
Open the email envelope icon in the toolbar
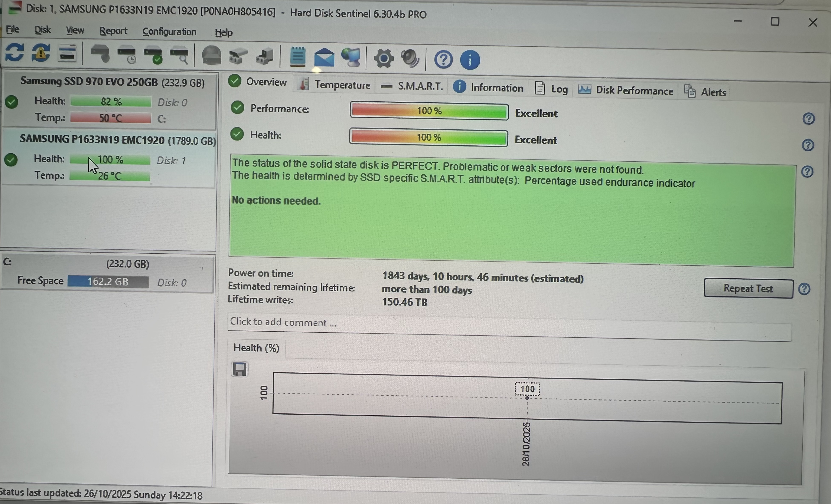tap(324, 57)
